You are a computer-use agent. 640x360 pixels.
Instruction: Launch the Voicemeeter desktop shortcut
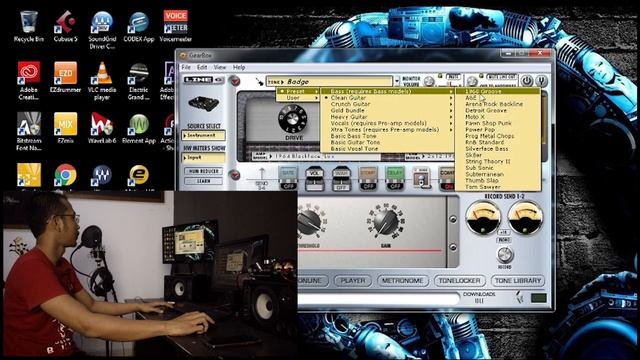click(176, 26)
